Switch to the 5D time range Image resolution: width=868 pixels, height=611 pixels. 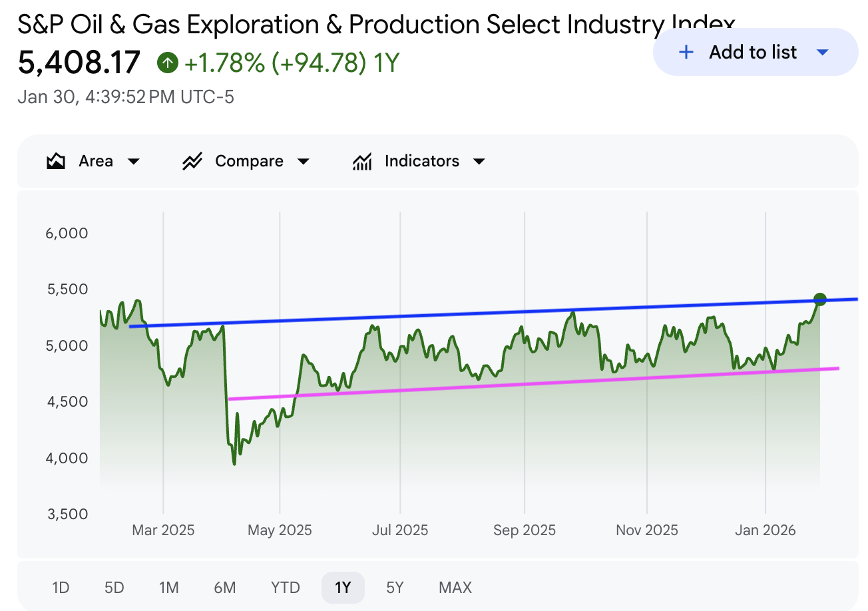click(114, 588)
